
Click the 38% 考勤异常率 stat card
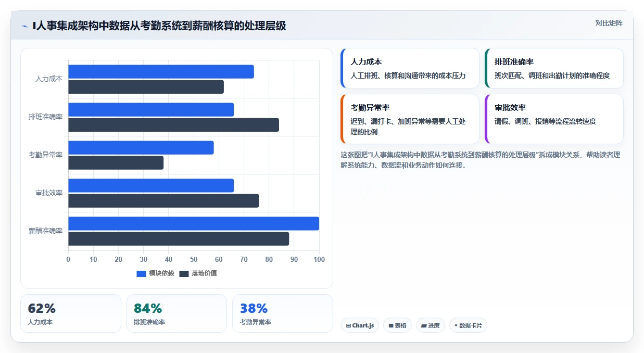pyautogui.click(x=283, y=313)
